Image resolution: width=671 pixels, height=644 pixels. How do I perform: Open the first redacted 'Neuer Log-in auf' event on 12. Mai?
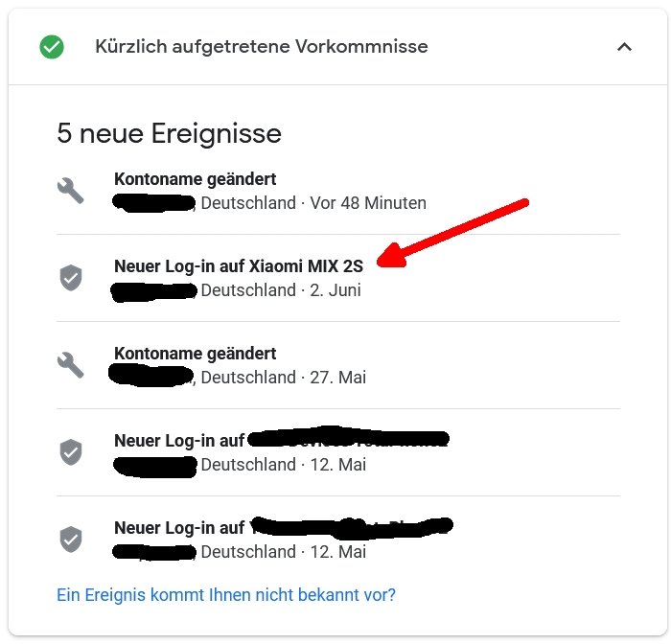[338, 452]
